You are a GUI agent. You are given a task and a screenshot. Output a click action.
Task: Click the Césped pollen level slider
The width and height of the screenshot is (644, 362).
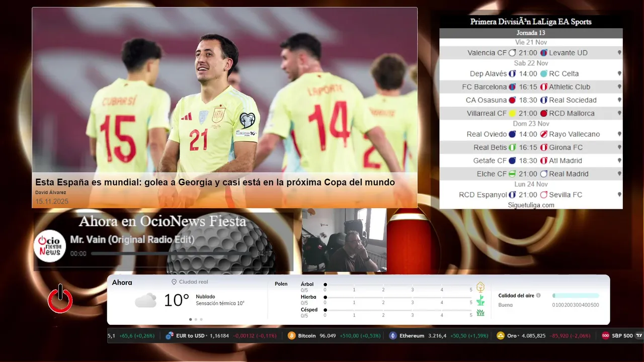click(x=398, y=310)
